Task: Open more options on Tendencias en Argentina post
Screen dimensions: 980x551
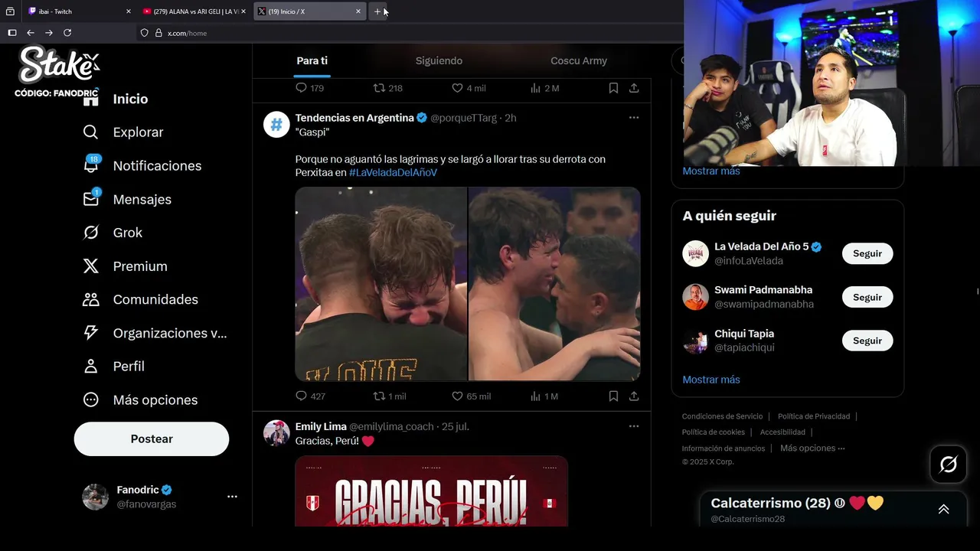Action: 634,118
